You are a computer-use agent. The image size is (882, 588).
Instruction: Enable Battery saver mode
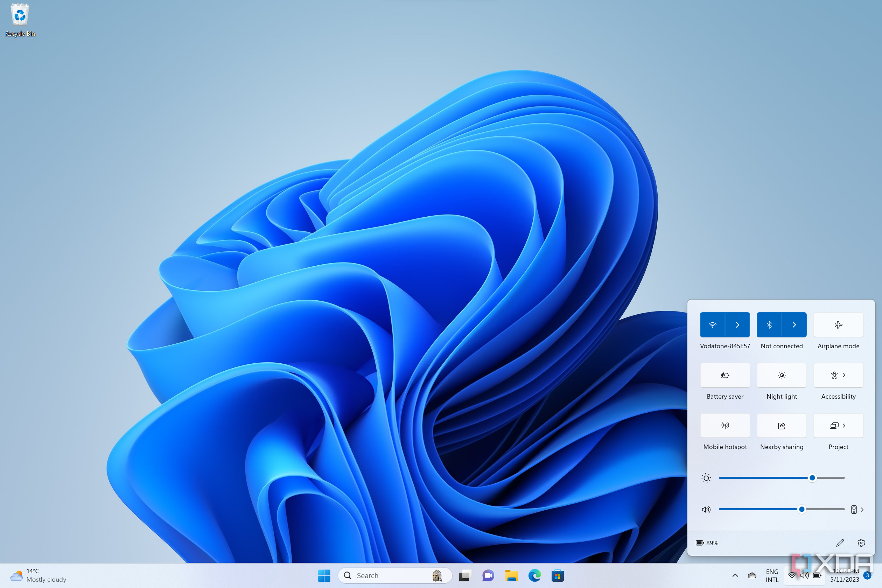point(724,375)
